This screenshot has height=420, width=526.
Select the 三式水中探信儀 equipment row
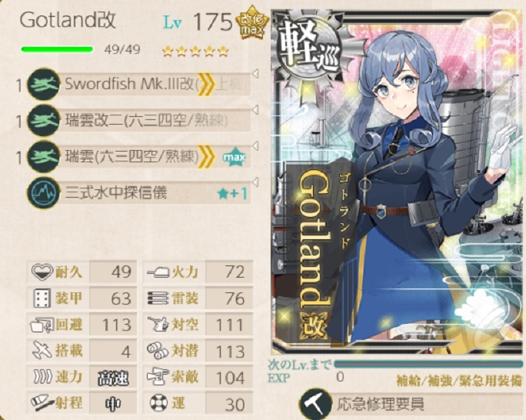(139, 193)
